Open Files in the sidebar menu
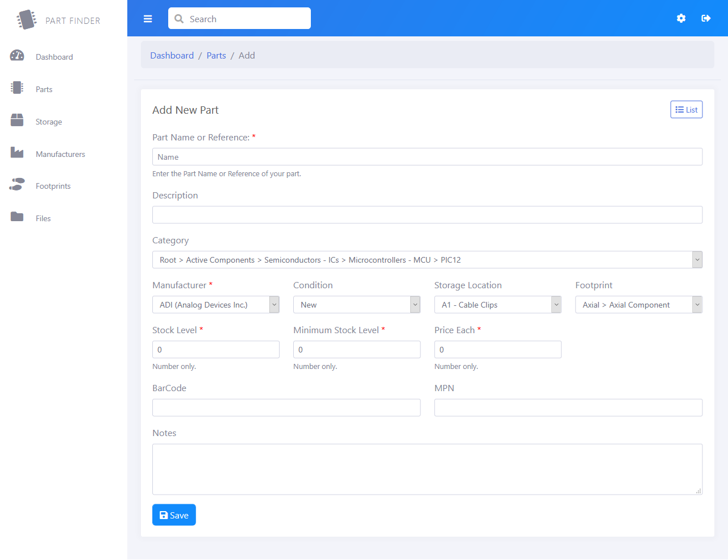728x560 pixels. pos(43,218)
